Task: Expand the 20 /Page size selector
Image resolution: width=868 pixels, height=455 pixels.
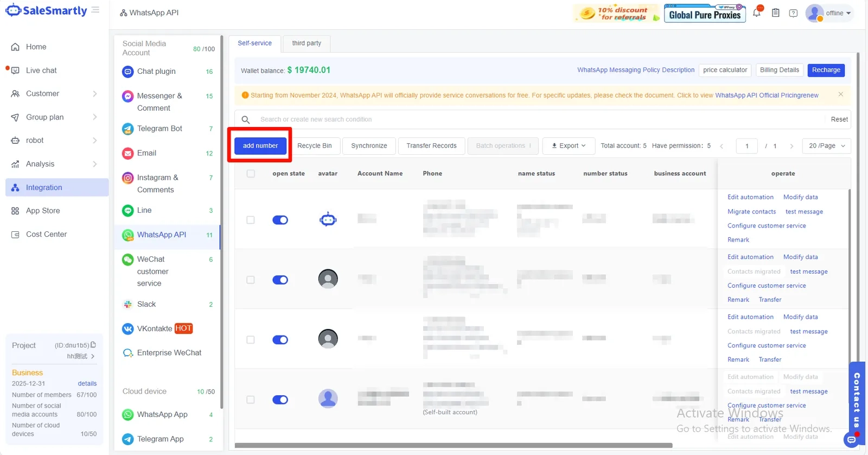Action: [x=827, y=146]
